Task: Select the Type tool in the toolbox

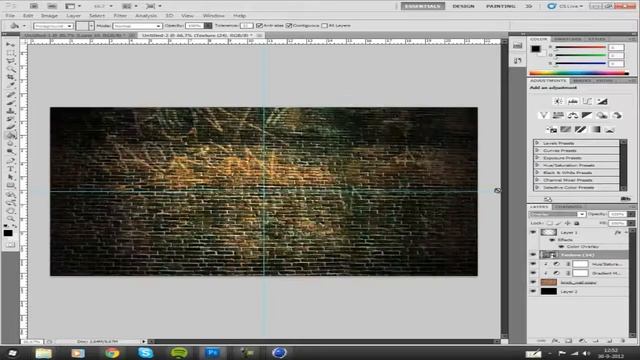Action: click(11, 168)
